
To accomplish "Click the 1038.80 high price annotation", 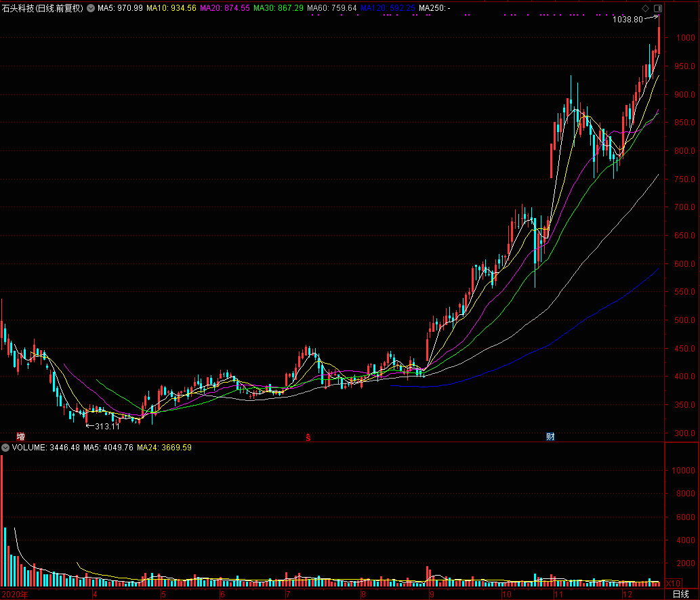I will [627, 20].
